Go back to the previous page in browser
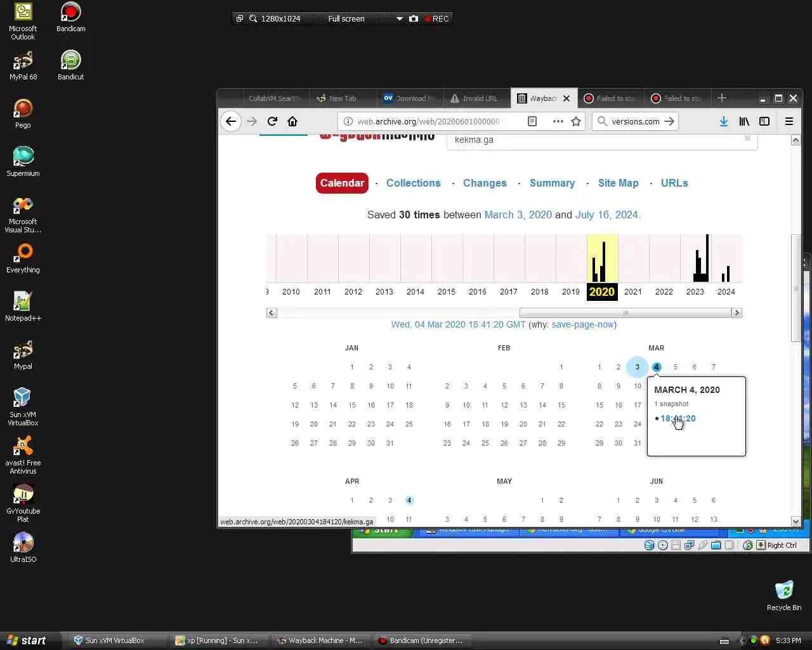Image resolution: width=812 pixels, height=650 pixels. (x=231, y=121)
